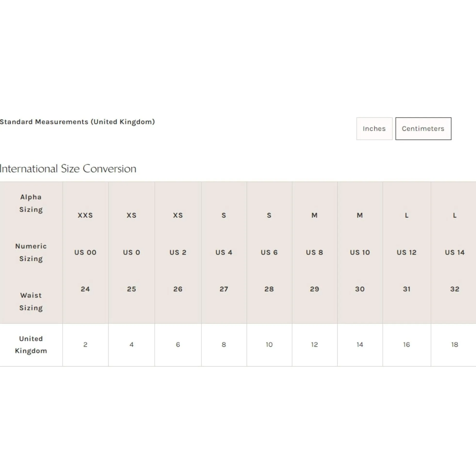Click the US 00 numeric size
Screen dimensions: 476x476
(x=85, y=252)
